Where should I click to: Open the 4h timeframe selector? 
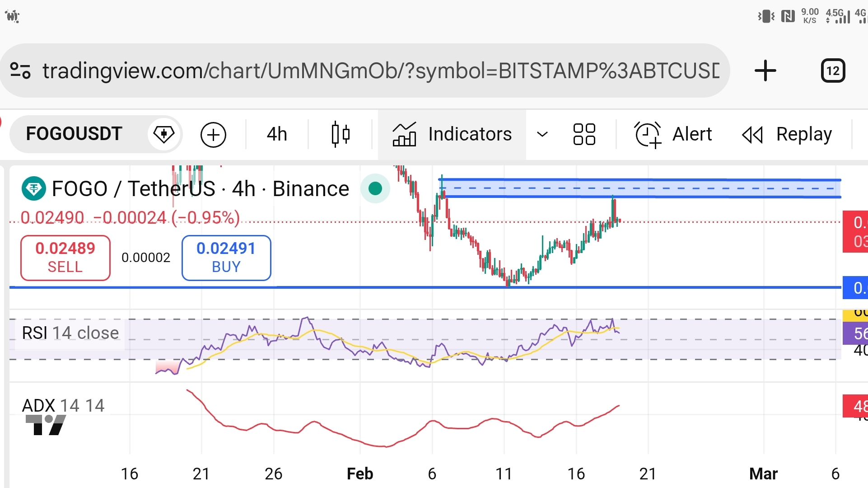point(277,134)
